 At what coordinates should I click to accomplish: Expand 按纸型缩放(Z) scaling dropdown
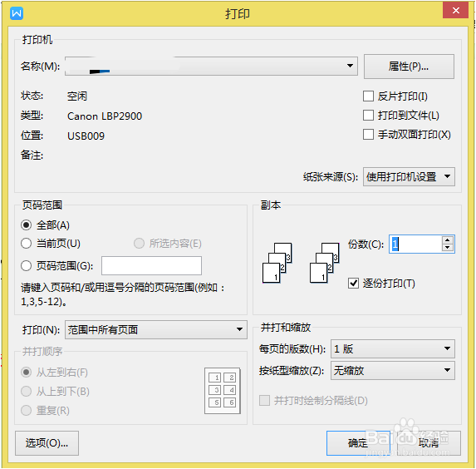point(393,370)
